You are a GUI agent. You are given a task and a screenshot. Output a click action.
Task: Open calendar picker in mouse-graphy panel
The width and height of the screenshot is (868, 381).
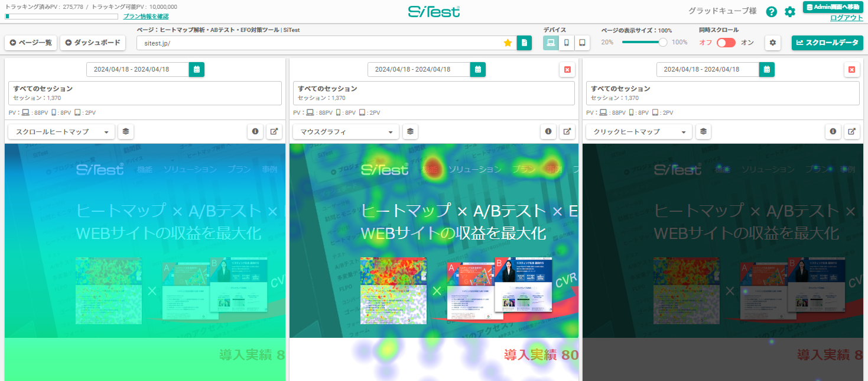pos(478,69)
